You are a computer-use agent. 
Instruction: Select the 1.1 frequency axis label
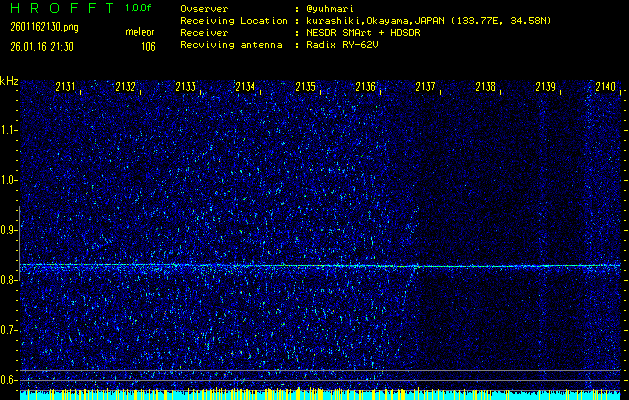point(9,130)
